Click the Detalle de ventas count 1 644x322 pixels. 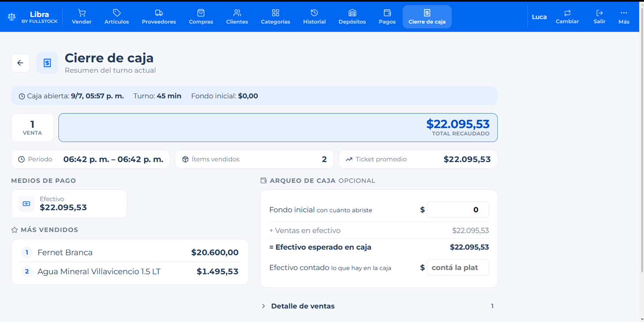click(x=492, y=306)
